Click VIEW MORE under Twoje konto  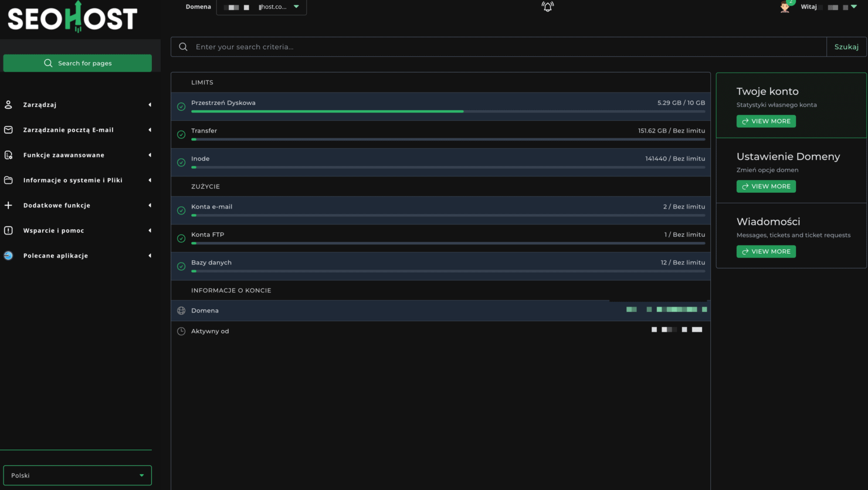766,121
